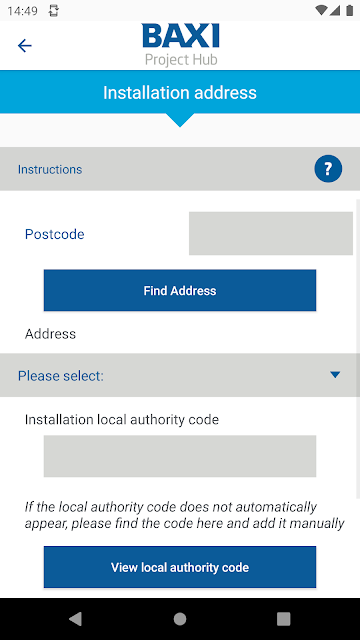Screen dimensions: 360x640
Task: Focus the Installation local authority code field
Action: [180, 456]
